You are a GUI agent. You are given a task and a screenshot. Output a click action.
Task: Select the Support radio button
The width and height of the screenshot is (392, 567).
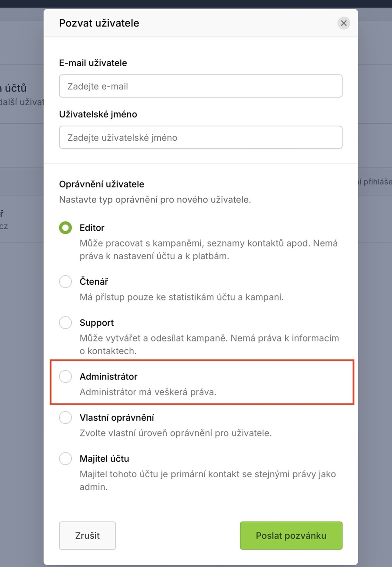65,323
